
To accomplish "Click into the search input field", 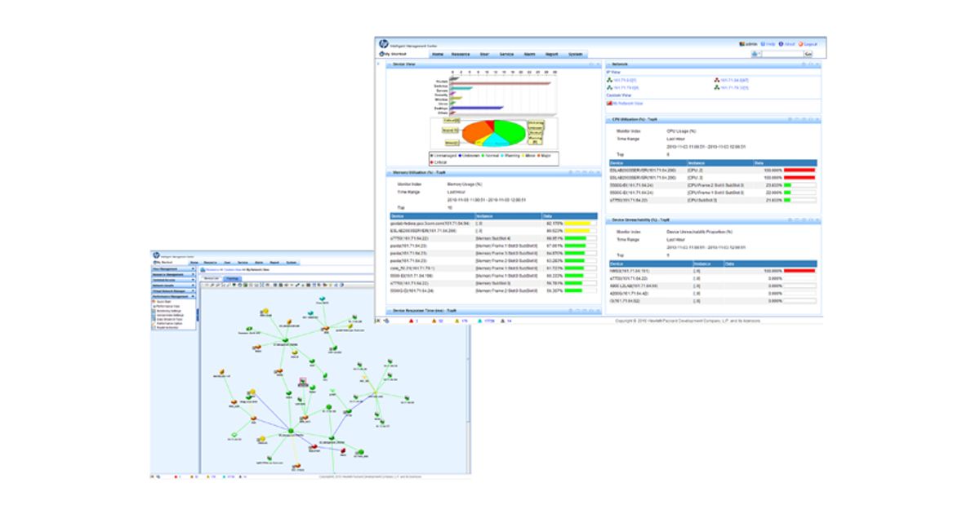I will [x=782, y=54].
